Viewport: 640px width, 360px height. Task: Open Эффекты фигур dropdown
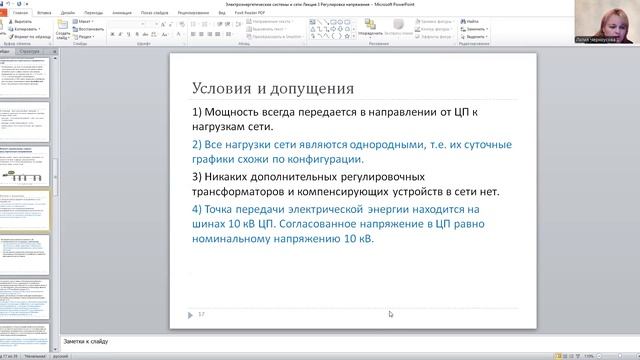(x=435, y=36)
